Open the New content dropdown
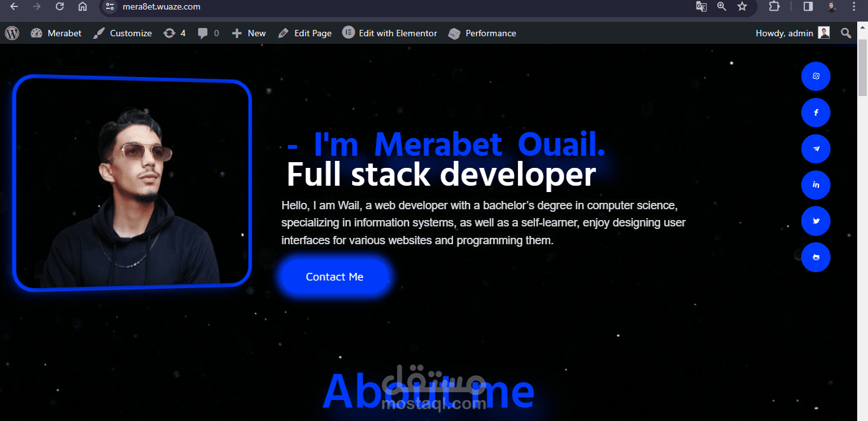This screenshot has height=421, width=868. coord(248,33)
